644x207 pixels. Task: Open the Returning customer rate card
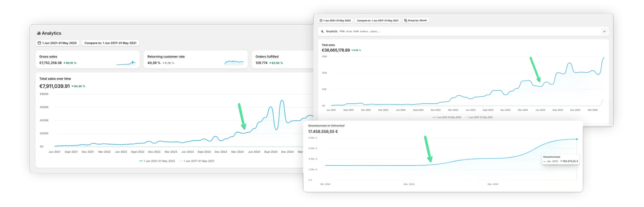pyautogui.click(x=196, y=60)
